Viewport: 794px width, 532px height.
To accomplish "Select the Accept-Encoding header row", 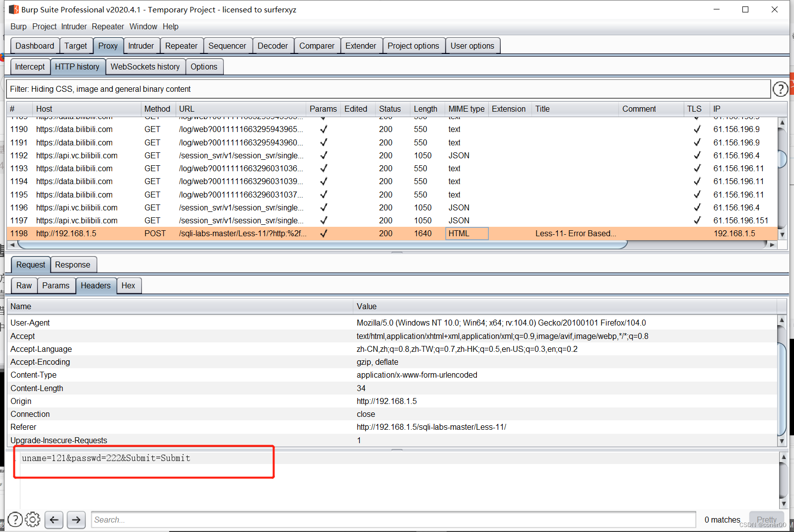I will coord(392,362).
